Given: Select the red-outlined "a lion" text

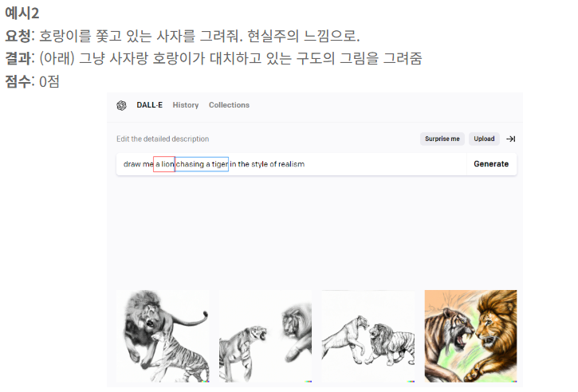Looking at the screenshot, I should pyautogui.click(x=164, y=164).
